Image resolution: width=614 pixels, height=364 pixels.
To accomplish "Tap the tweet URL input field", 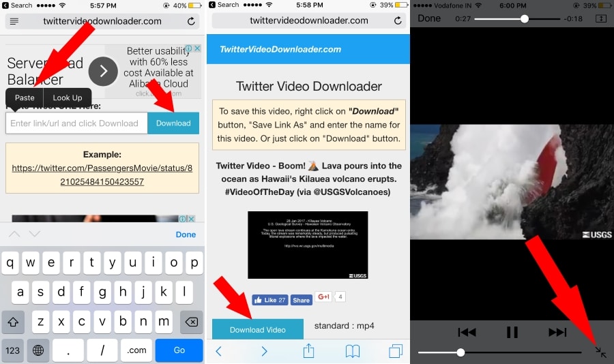I will 76,123.
